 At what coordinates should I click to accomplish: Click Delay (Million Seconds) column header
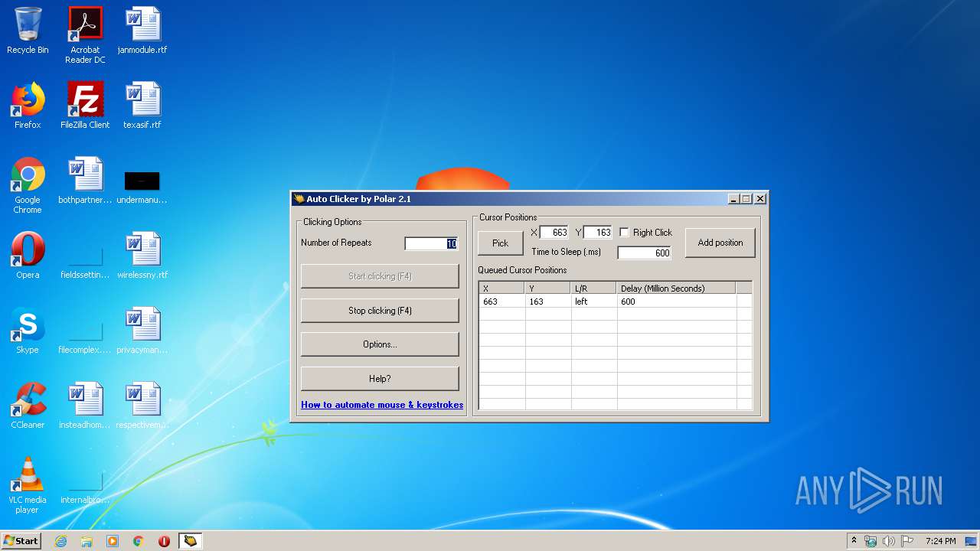coord(676,289)
